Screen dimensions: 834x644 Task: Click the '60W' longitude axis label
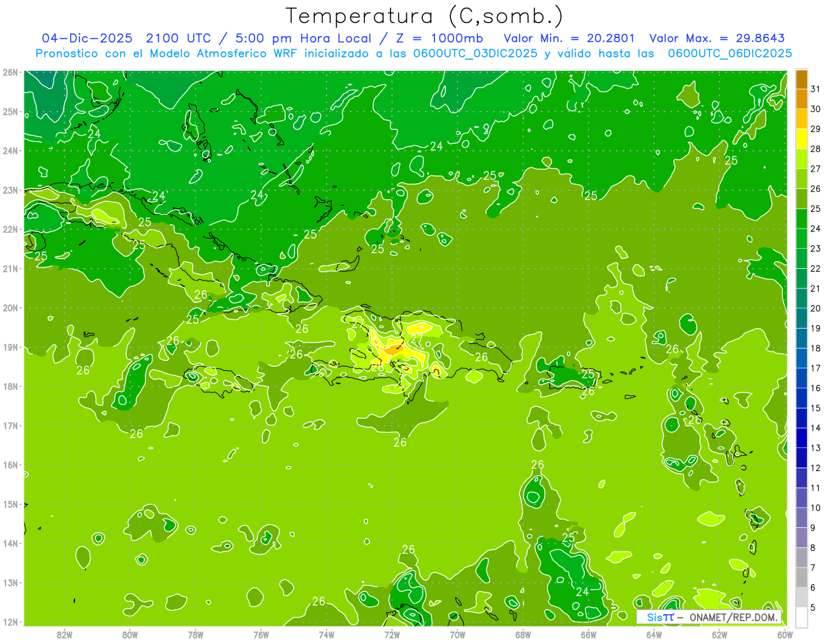pyautogui.click(x=785, y=634)
